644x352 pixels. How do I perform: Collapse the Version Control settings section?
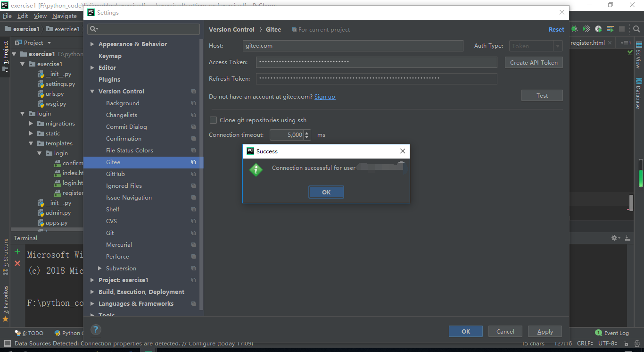(x=92, y=92)
